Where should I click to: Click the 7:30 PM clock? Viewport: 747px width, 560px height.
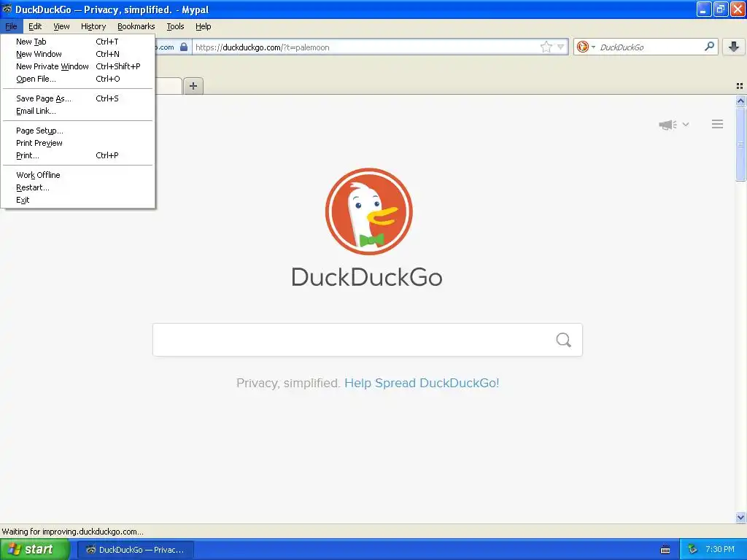click(x=720, y=550)
